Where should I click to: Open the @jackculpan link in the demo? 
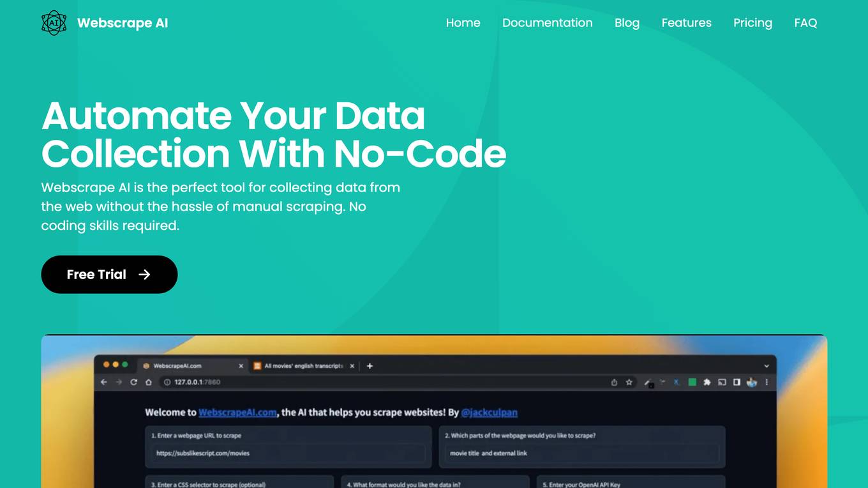pos(489,413)
